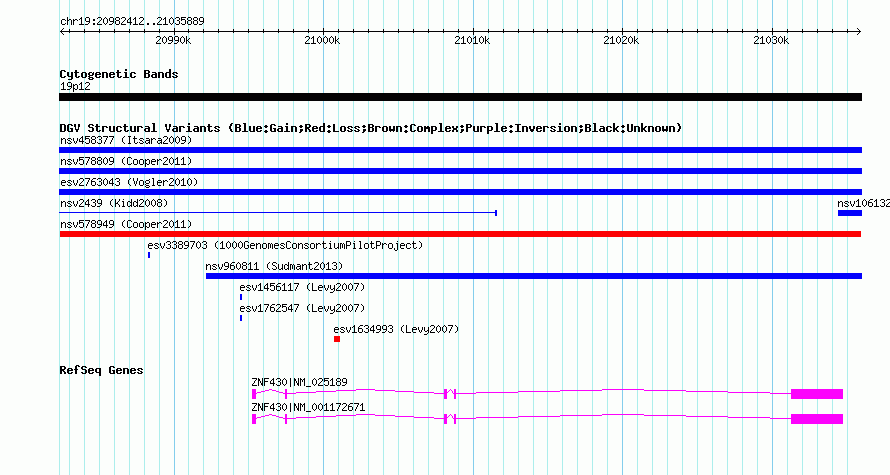Image resolution: width=890 pixels, height=475 pixels.
Task: Click the esv1634993 (Levy2007) label
Action: (x=396, y=329)
